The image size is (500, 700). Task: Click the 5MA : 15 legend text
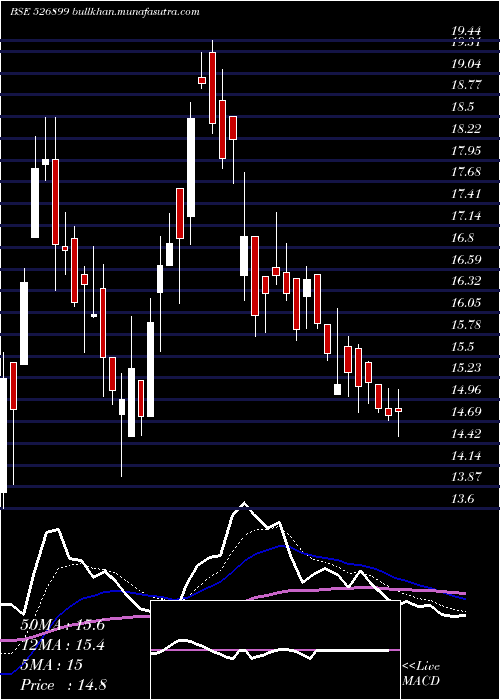(52, 664)
